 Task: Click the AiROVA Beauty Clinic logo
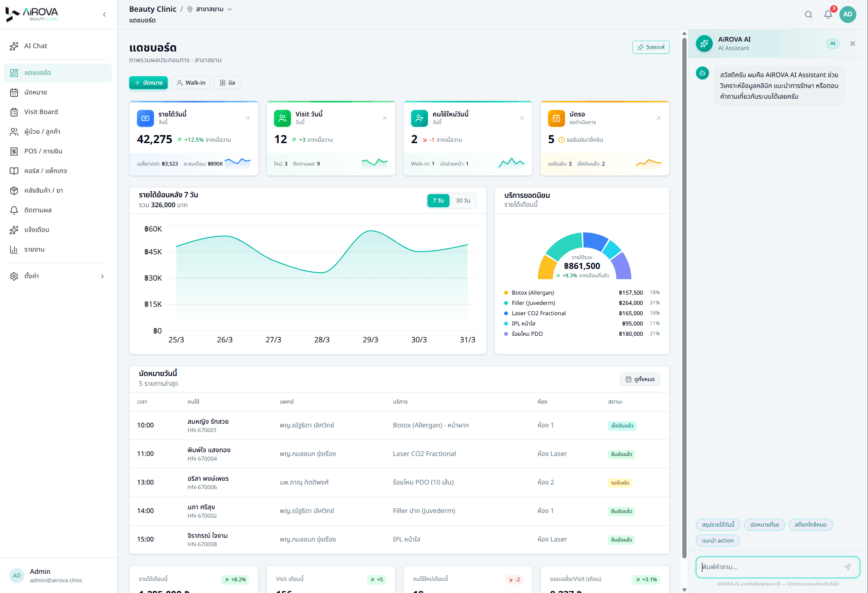click(x=32, y=14)
